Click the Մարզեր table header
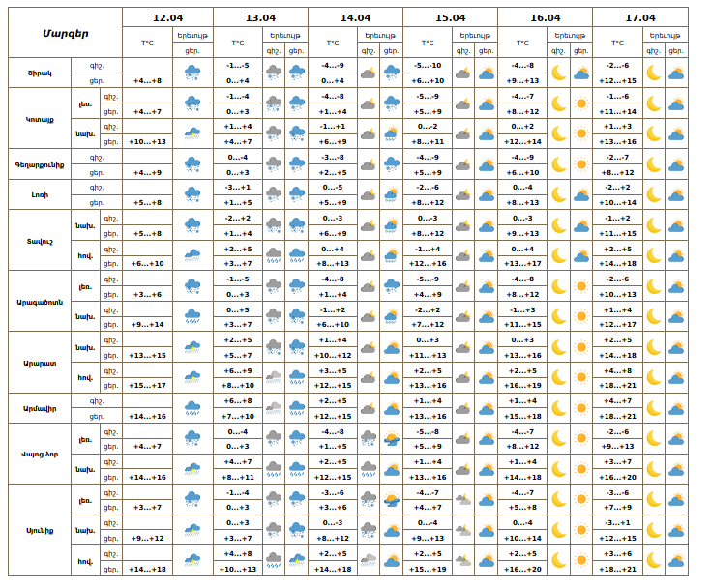 point(66,33)
